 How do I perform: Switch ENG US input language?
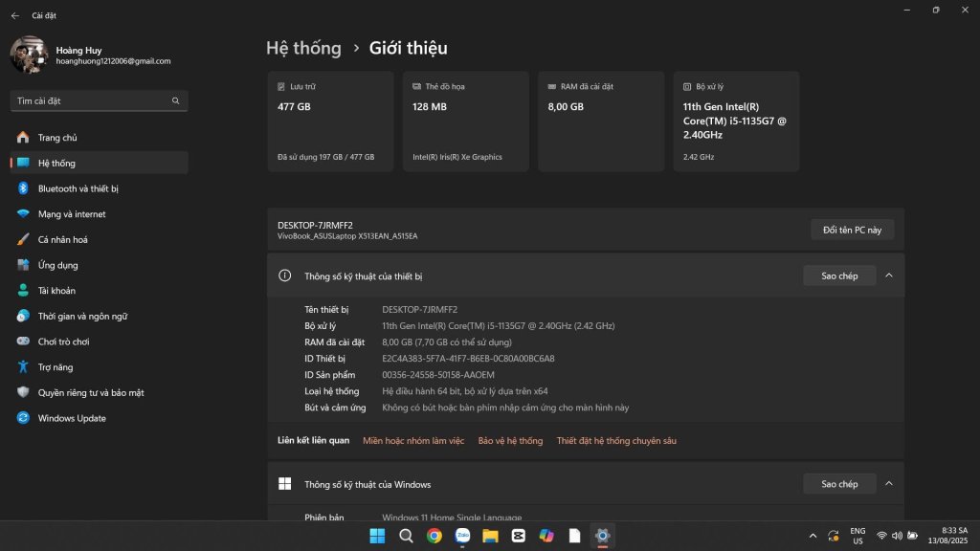tap(857, 536)
